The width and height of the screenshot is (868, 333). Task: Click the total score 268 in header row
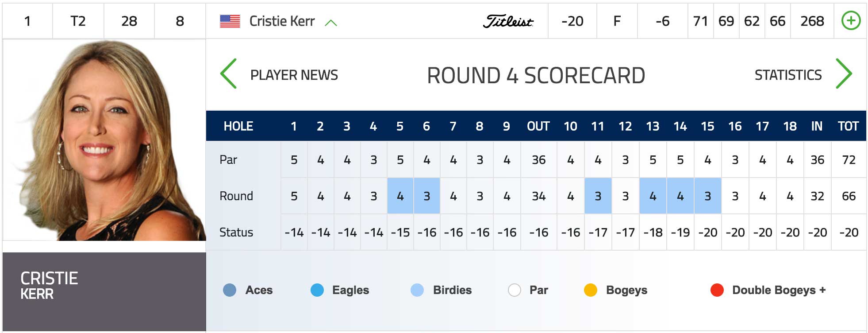point(812,21)
